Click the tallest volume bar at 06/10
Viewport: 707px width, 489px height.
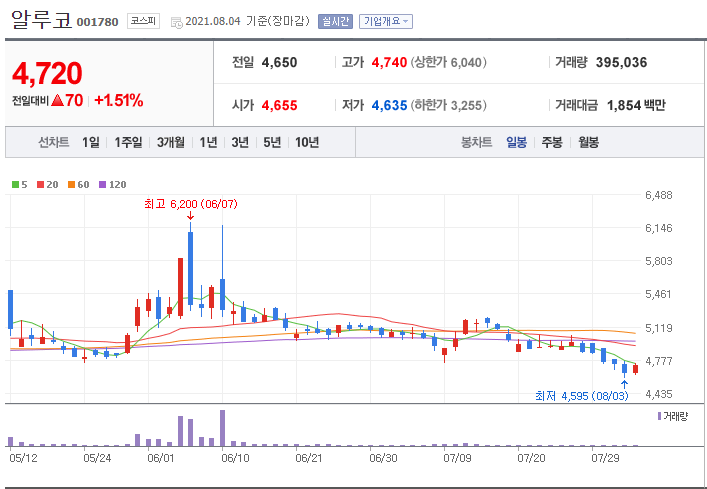[x=223, y=428]
